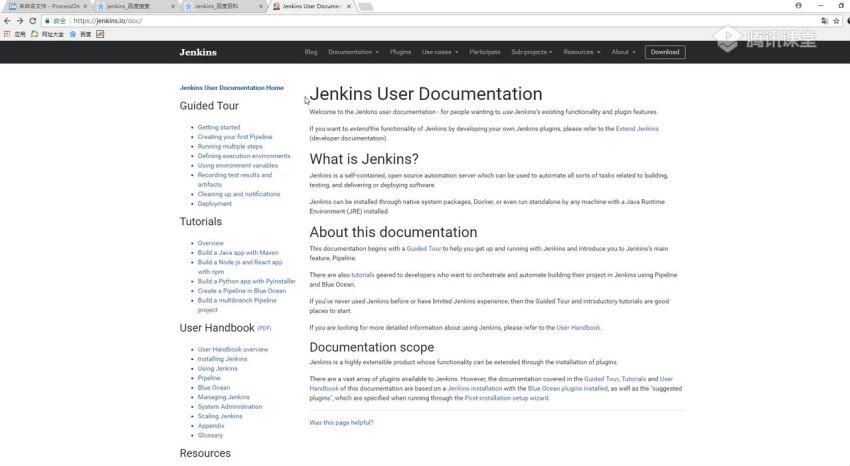Open Build a Node.js and React app link
Image resolution: width=850 pixels, height=466 pixels.
[x=240, y=267]
